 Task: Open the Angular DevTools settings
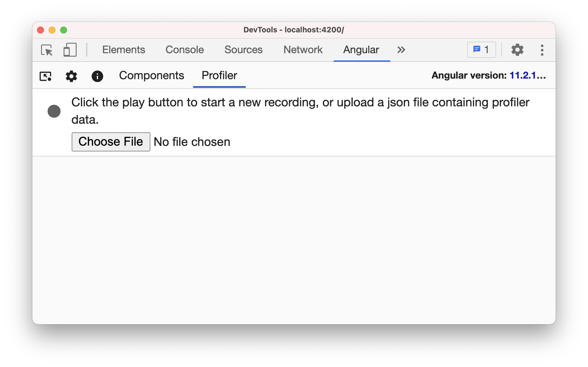tap(71, 76)
